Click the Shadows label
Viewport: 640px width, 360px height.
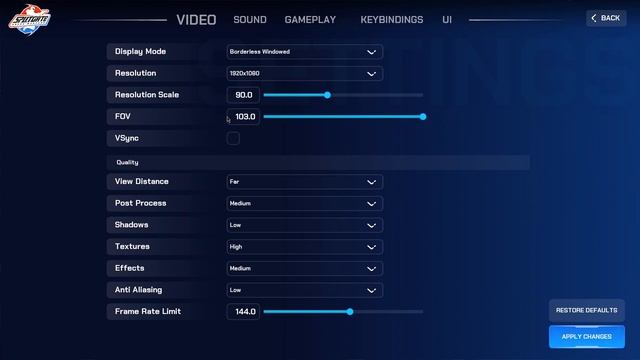131,224
